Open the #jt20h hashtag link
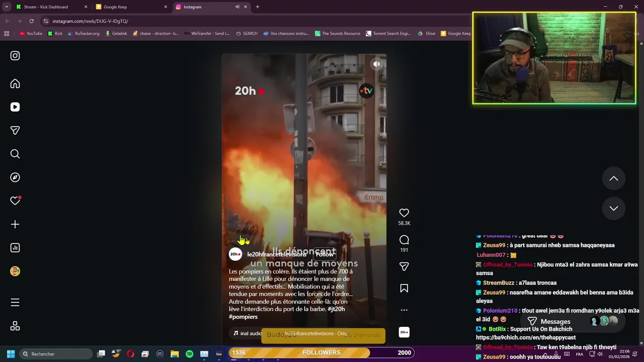Screen dimensions: 644x362 [x=336, y=309]
